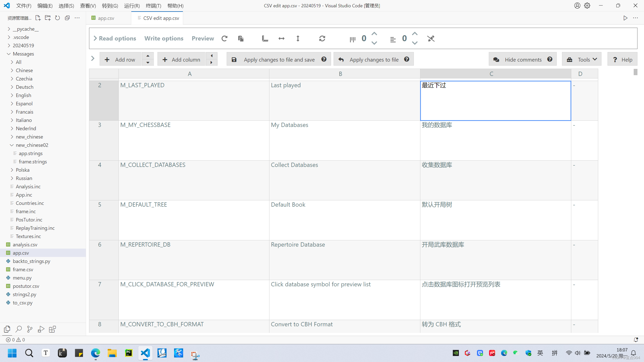
Task: Open the Tools dropdown
Action: click(582, 60)
